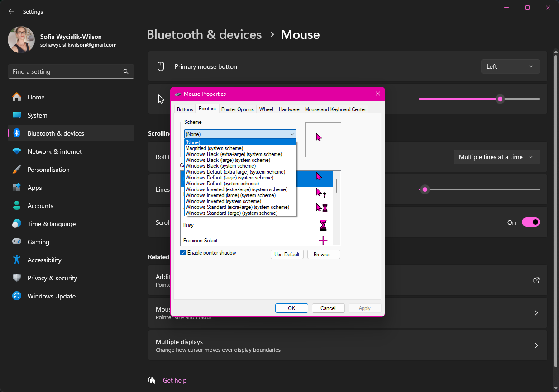Click the back arrow in Settings
This screenshot has width=559, height=392.
coord(11,11)
